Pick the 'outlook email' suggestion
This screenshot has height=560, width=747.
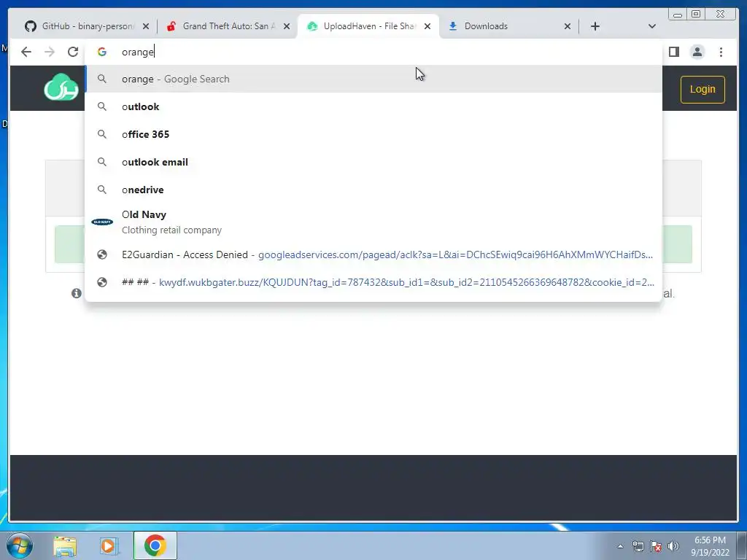(373, 162)
